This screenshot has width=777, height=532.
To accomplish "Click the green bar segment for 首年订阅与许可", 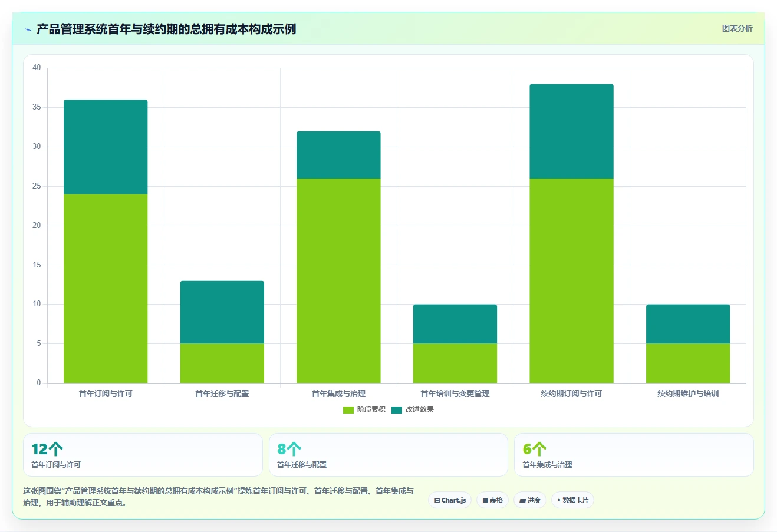I will click(x=106, y=288).
